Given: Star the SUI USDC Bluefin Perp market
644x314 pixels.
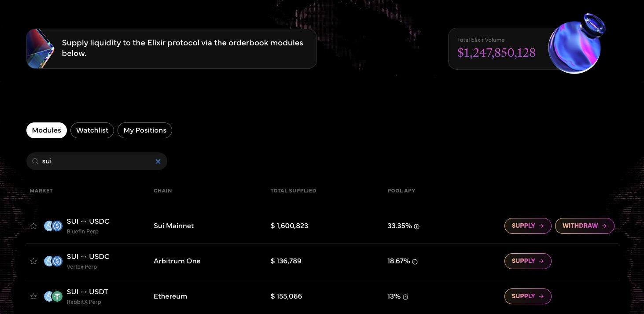Looking at the screenshot, I should (33, 226).
